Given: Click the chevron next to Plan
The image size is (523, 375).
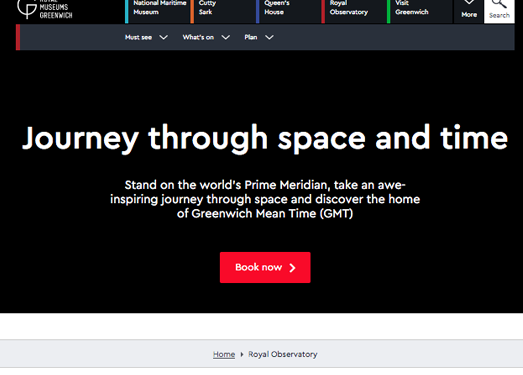Looking at the screenshot, I should 269,37.
